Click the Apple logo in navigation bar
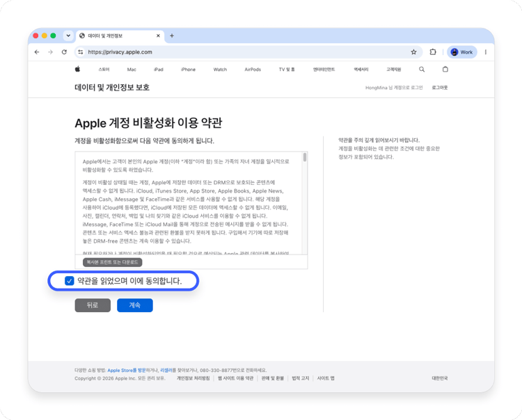The image size is (522, 420). click(x=77, y=69)
